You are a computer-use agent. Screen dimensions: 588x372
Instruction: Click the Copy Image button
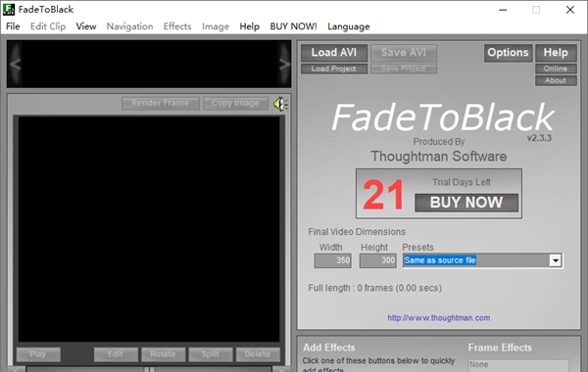[235, 103]
